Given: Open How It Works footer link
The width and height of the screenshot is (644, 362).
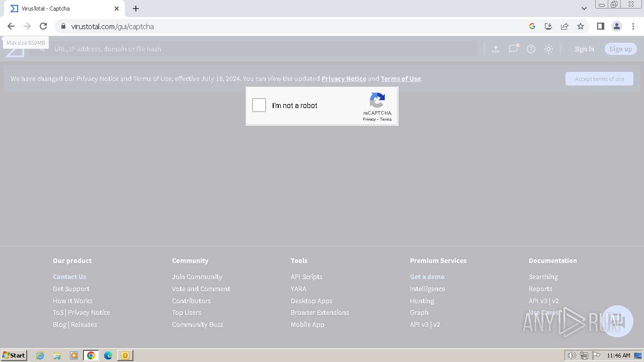Looking at the screenshot, I should (x=72, y=301).
